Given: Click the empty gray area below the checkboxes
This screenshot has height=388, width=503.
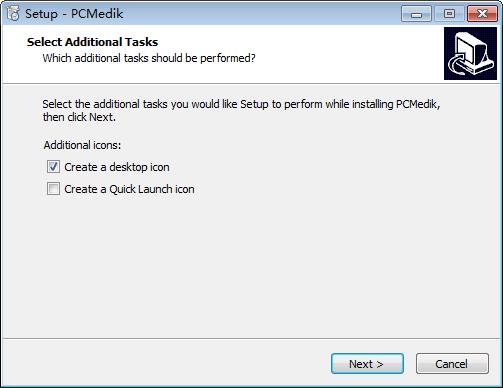Looking at the screenshot, I should click(251, 267).
